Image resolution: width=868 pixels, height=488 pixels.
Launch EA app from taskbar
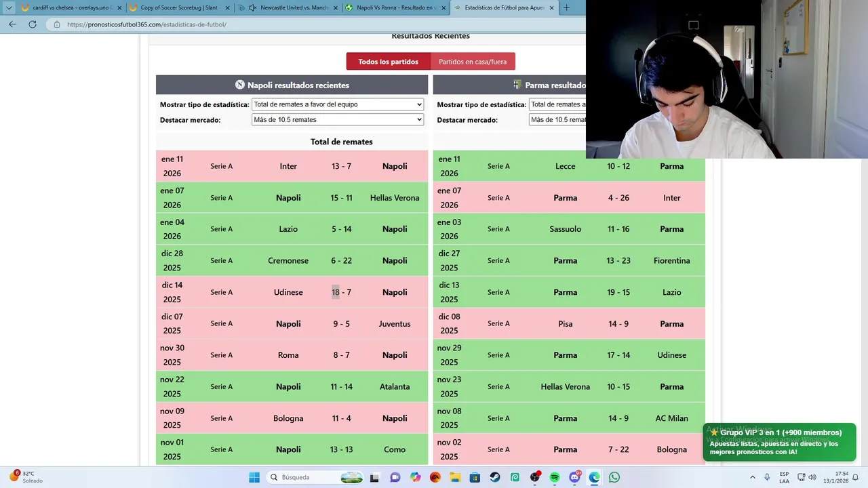435,477
